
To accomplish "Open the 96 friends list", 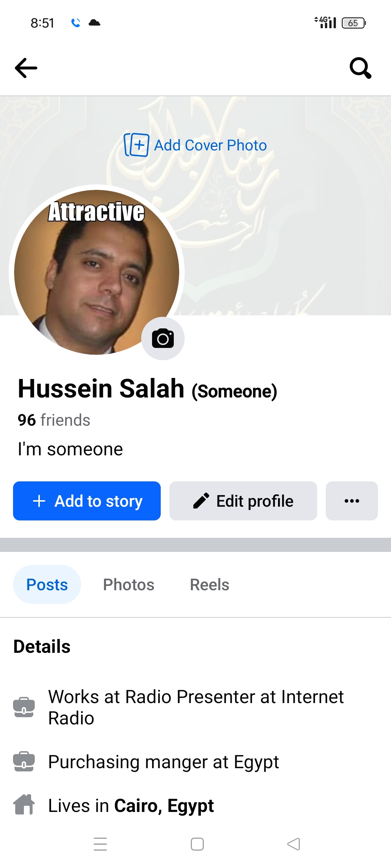I will pyautogui.click(x=54, y=420).
